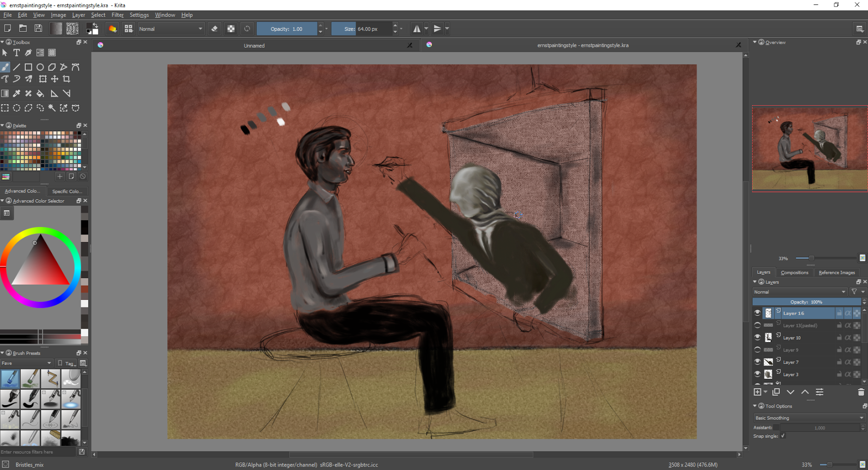Open the File menu
The image size is (868, 470).
click(7, 15)
